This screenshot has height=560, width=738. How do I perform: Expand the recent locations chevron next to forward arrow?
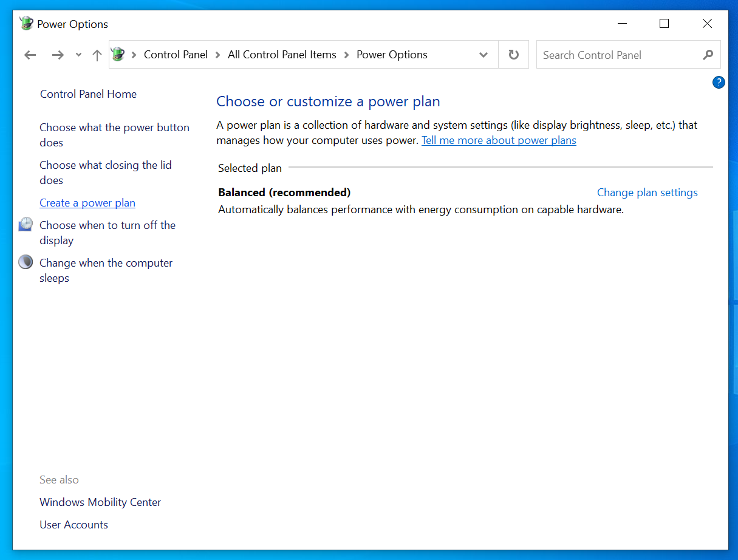[78, 55]
